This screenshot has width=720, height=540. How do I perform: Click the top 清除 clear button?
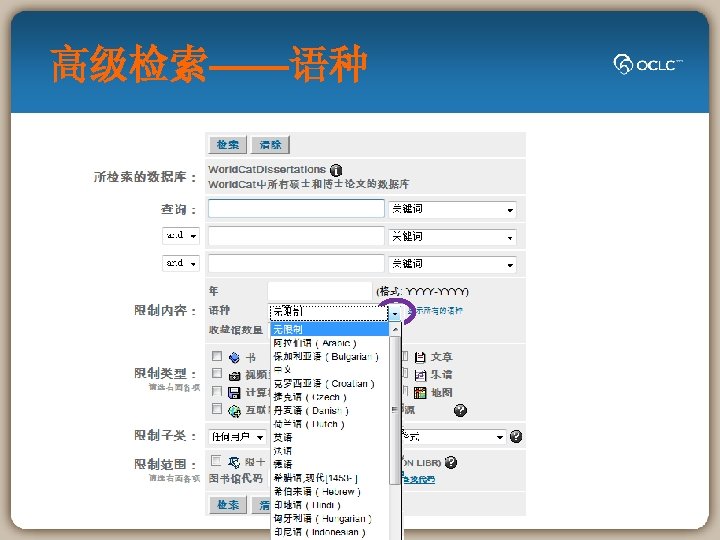(x=270, y=145)
